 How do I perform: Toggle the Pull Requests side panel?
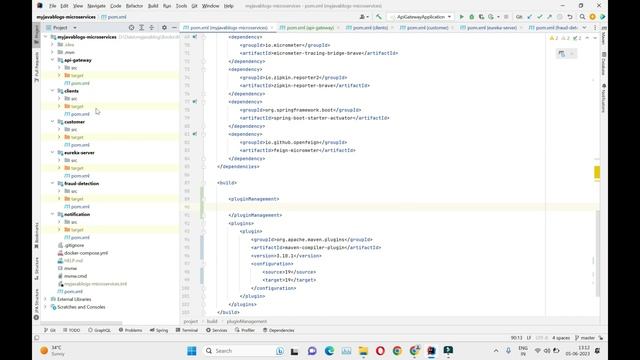[x=36, y=67]
